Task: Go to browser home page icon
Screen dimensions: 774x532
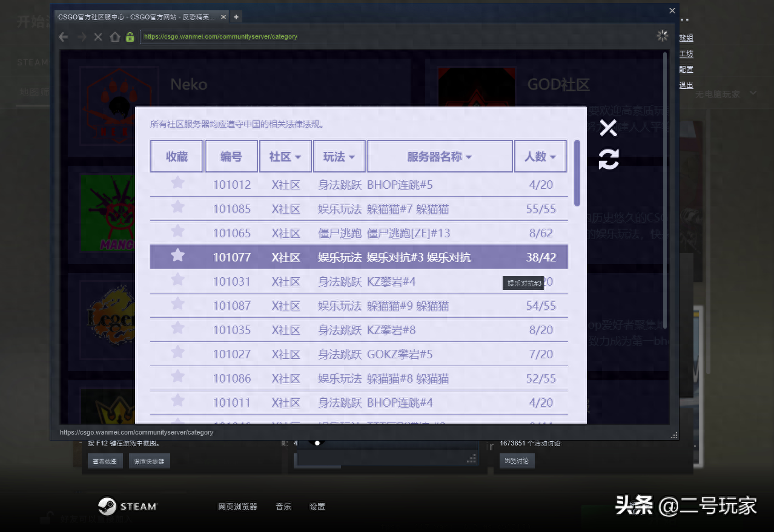Action: [x=114, y=37]
